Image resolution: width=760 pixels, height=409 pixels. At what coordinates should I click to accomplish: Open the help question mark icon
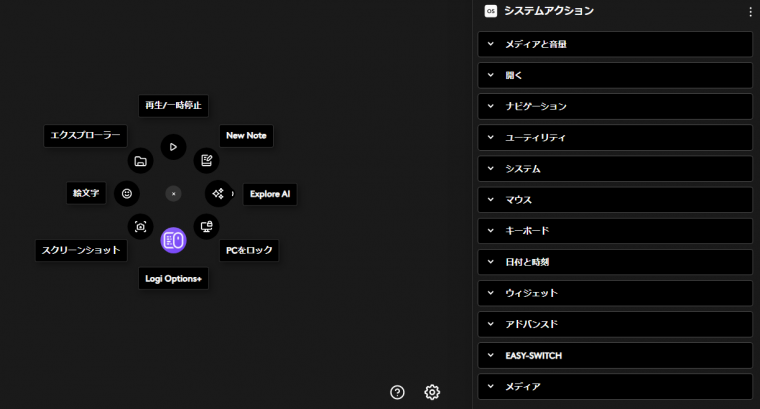point(397,392)
